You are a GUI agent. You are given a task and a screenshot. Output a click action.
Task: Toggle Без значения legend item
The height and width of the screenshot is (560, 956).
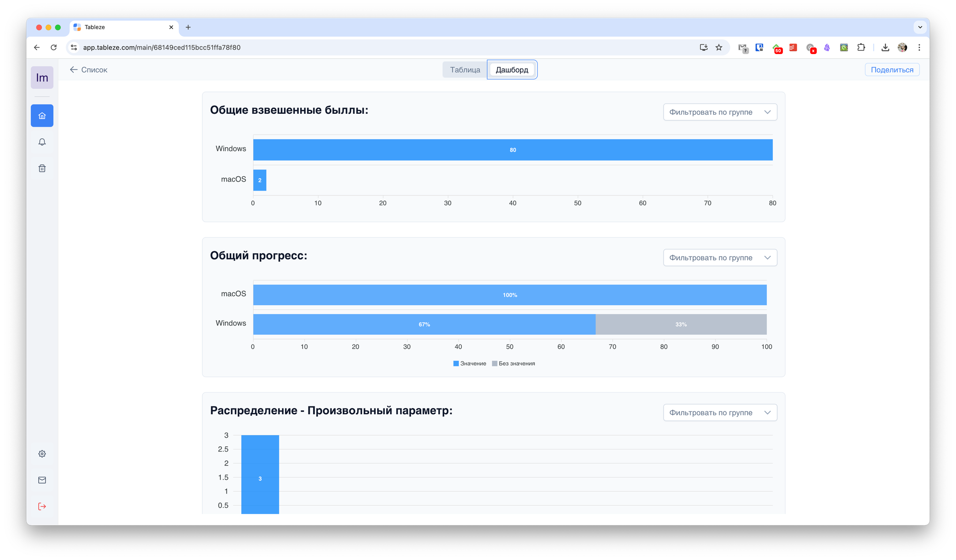[513, 364]
